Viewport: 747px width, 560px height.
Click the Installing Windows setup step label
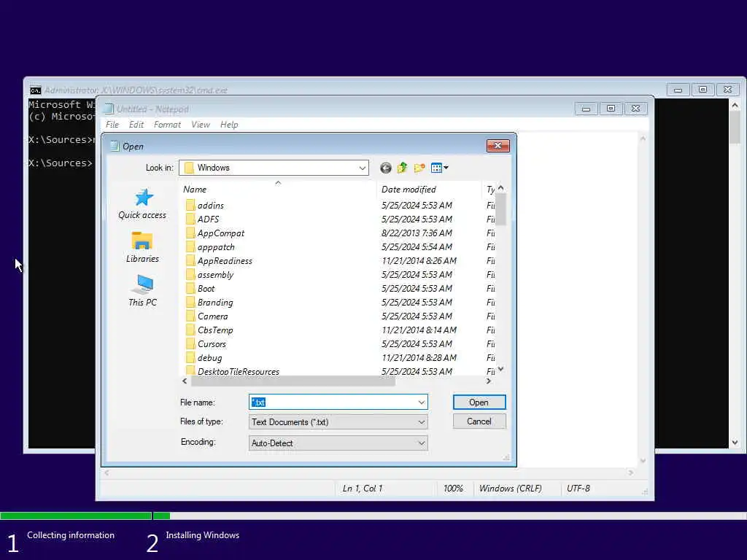point(203,534)
